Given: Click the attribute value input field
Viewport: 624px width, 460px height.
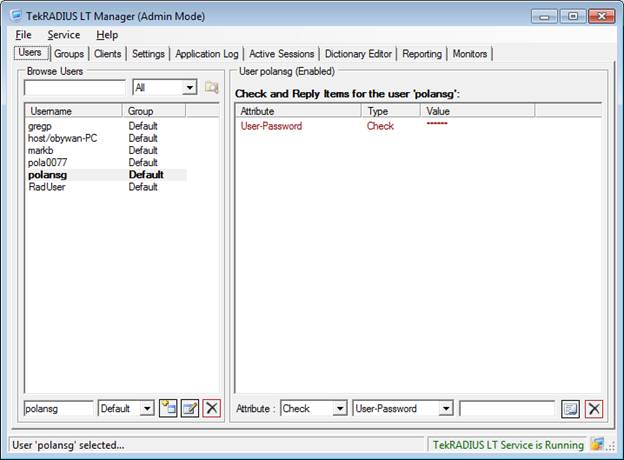Looking at the screenshot, I should pos(507,409).
